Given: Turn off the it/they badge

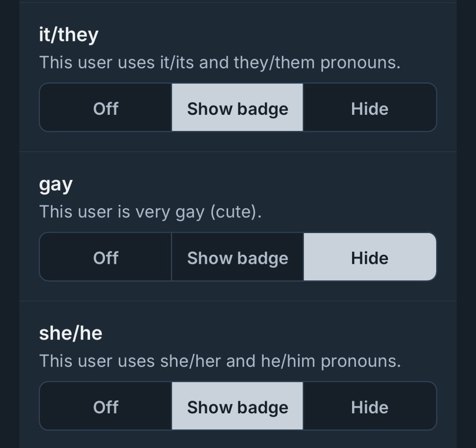Looking at the screenshot, I should pyautogui.click(x=105, y=108).
